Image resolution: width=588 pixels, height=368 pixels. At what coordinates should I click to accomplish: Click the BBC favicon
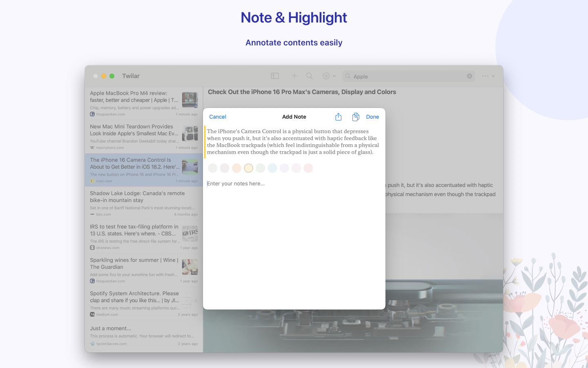[92, 214]
